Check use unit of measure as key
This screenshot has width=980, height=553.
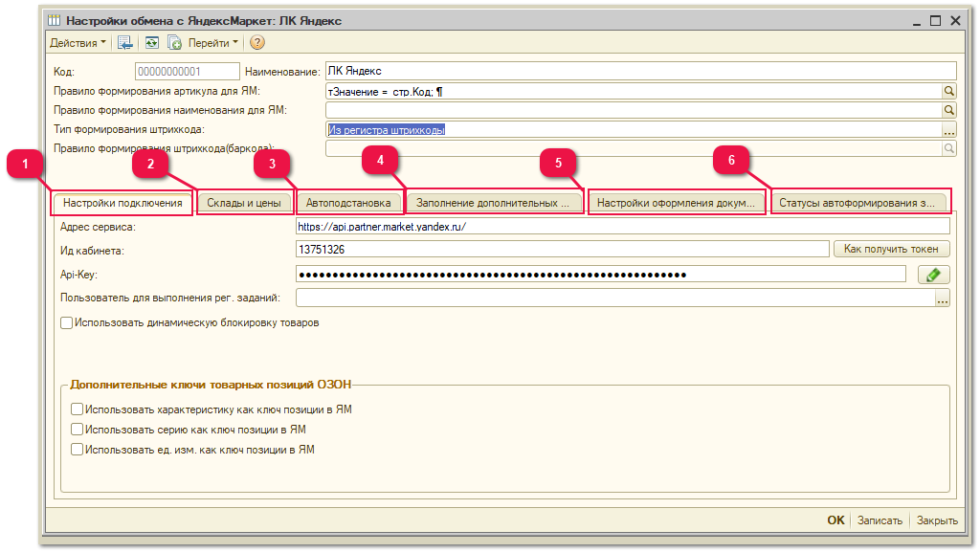tap(77, 450)
